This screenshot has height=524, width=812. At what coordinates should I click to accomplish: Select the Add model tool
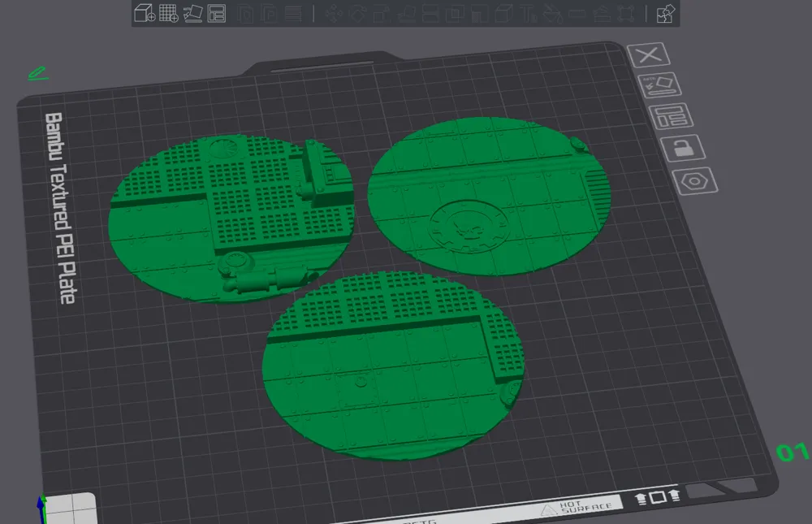[x=142, y=13]
